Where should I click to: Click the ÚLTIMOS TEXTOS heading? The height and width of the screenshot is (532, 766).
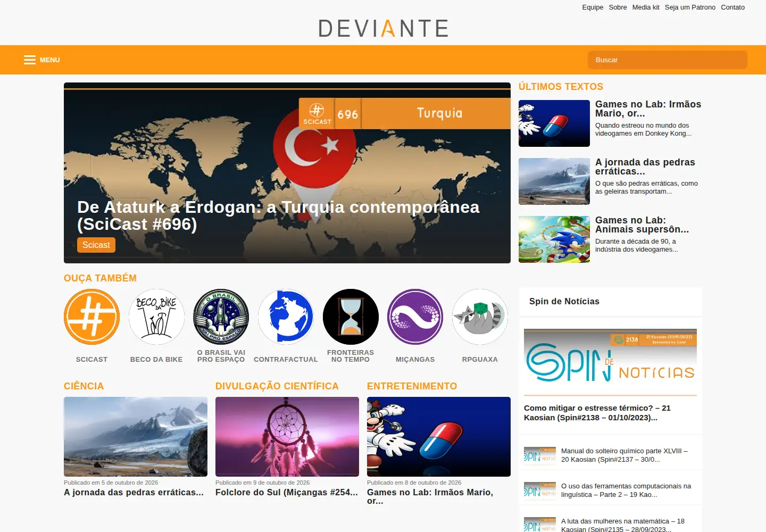click(561, 87)
